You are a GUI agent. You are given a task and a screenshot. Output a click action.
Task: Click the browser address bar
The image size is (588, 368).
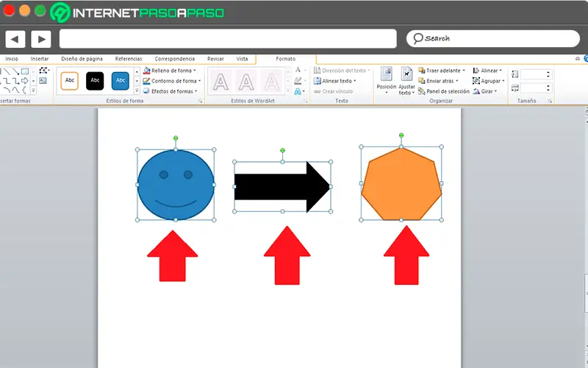[228, 39]
